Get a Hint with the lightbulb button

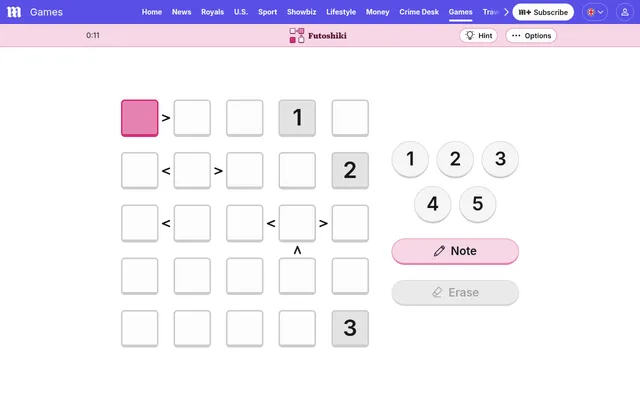[x=478, y=36]
